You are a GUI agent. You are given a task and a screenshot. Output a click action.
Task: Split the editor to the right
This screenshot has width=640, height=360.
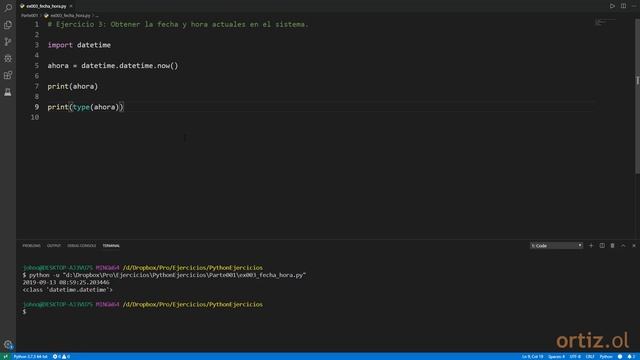coord(623,6)
